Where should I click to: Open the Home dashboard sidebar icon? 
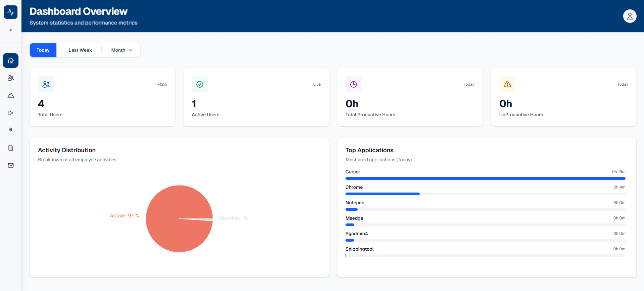pos(11,60)
